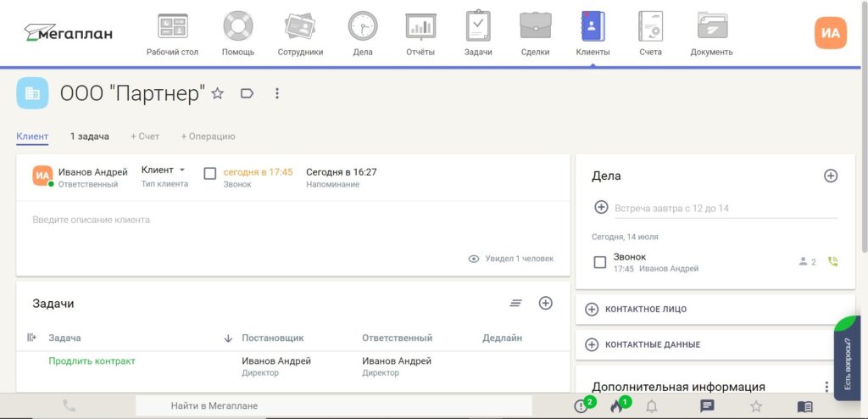Click the Встреча завтра с 12 до 14 field
This screenshot has height=419, width=868.
(x=726, y=209)
